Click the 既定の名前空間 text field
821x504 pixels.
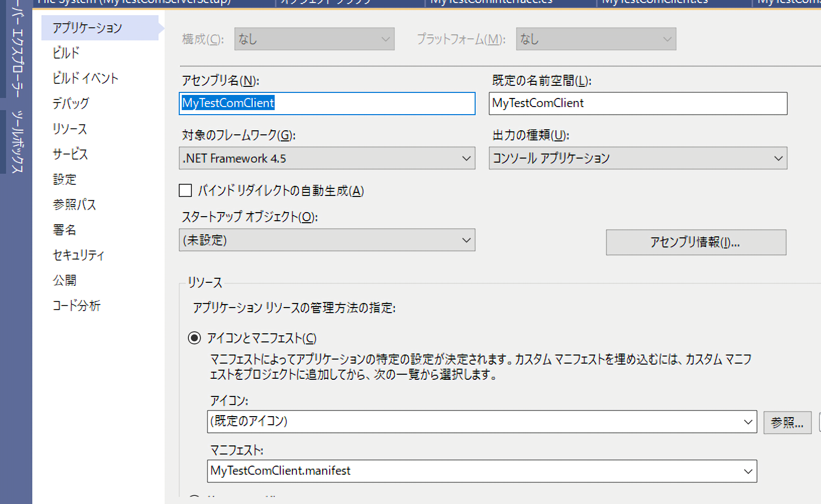tap(637, 104)
